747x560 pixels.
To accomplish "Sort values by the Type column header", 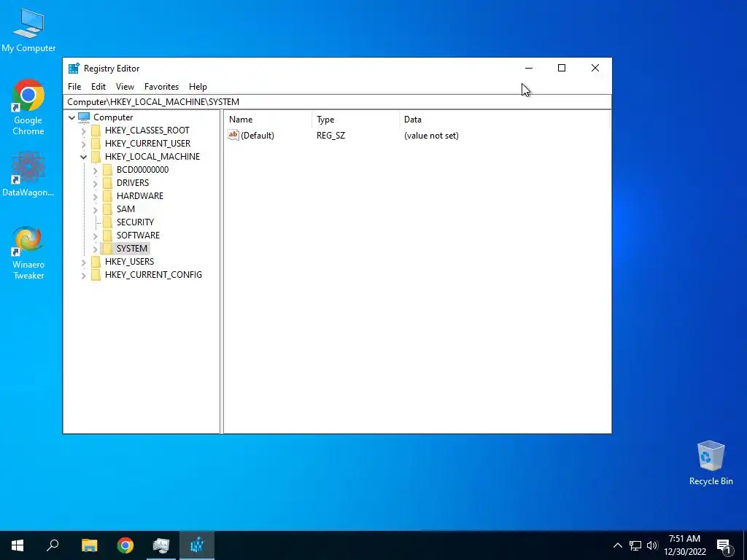I will [356, 120].
